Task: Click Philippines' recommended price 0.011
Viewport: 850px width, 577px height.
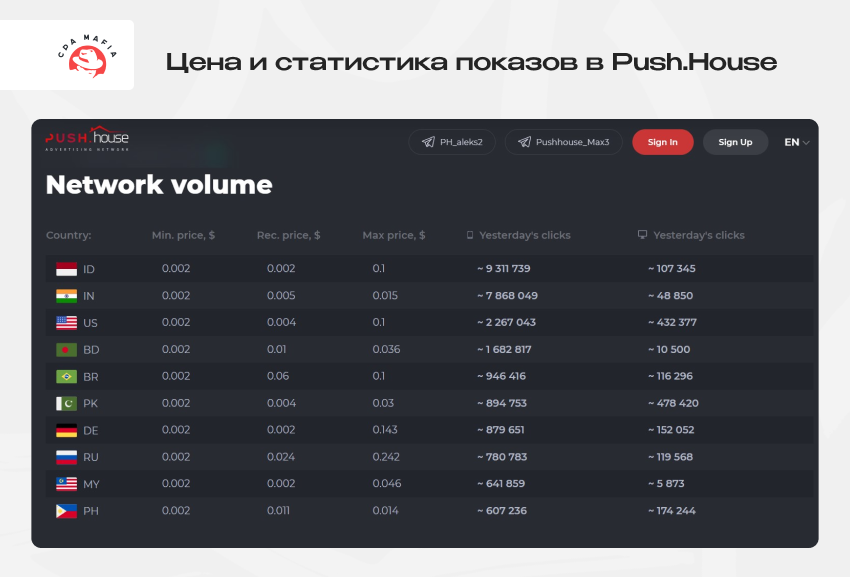Action: click(278, 510)
